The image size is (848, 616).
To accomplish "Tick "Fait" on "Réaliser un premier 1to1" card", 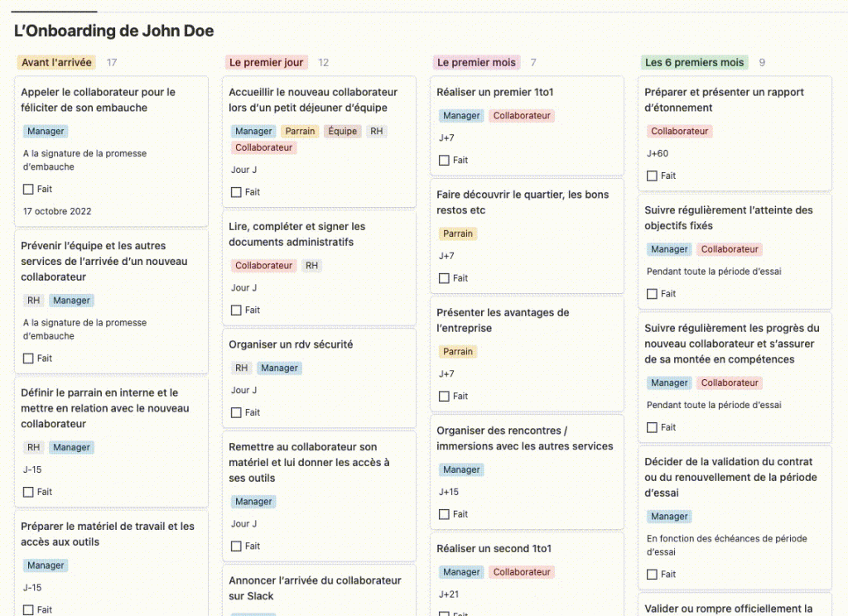I will [445, 161].
